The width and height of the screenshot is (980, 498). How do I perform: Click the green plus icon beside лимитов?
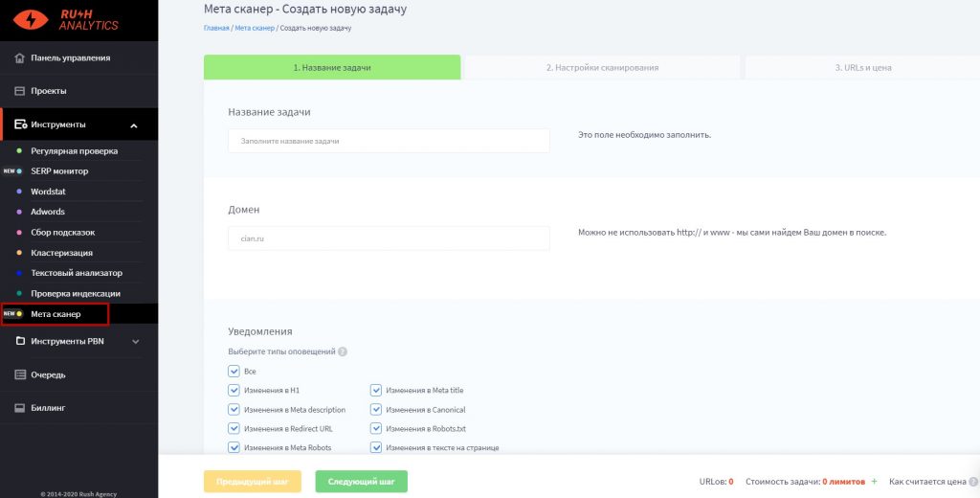[874, 482]
